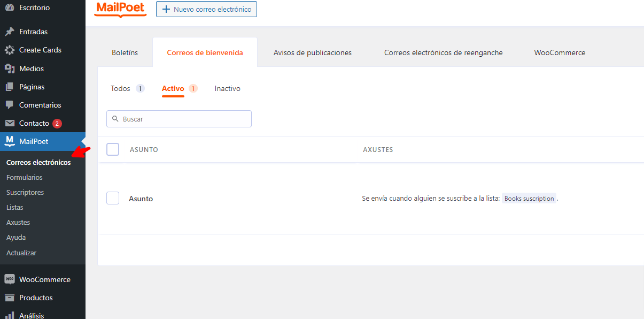Viewport: 644px width, 319px height.
Task: Open WooCommerce in the sidebar
Action: (45, 279)
